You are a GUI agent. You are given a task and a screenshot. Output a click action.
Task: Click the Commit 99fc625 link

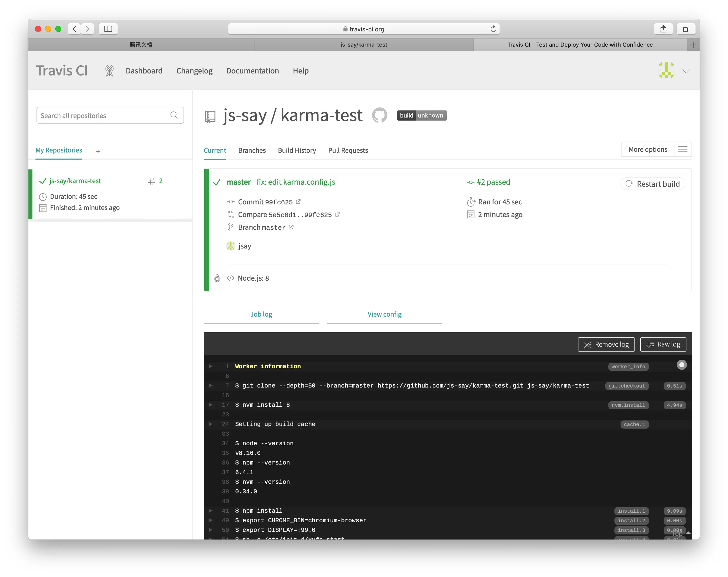pyautogui.click(x=265, y=202)
